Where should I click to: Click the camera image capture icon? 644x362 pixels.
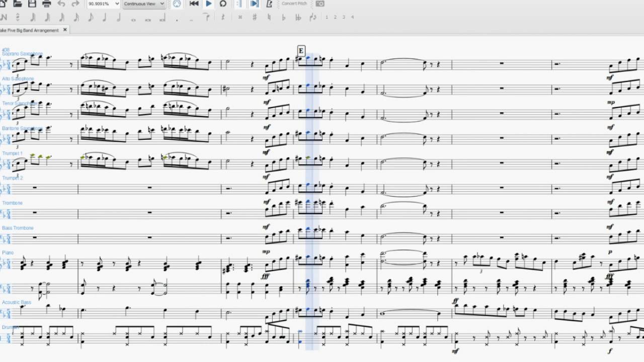pyautogui.click(x=319, y=4)
